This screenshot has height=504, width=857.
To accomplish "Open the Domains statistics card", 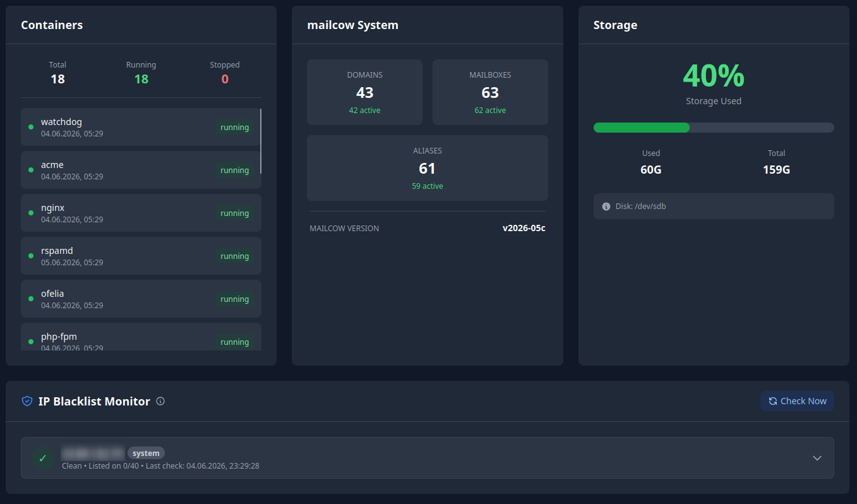I will (364, 92).
